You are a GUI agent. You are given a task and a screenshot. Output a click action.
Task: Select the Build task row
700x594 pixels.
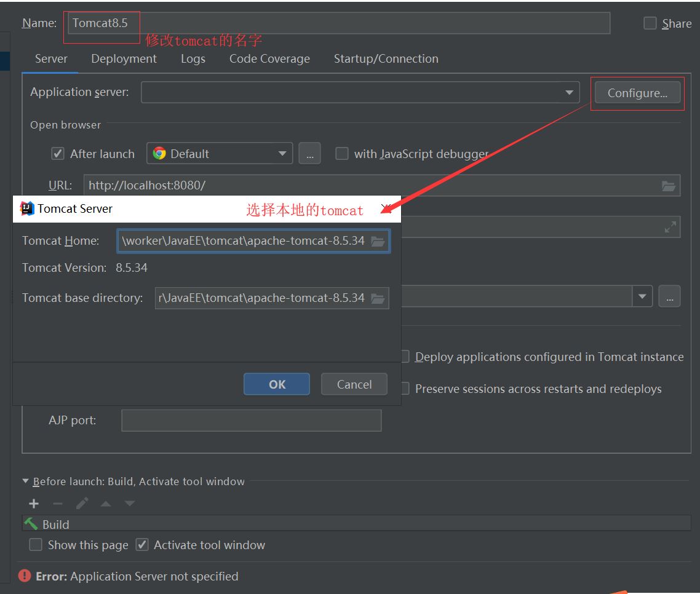point(356,523)
